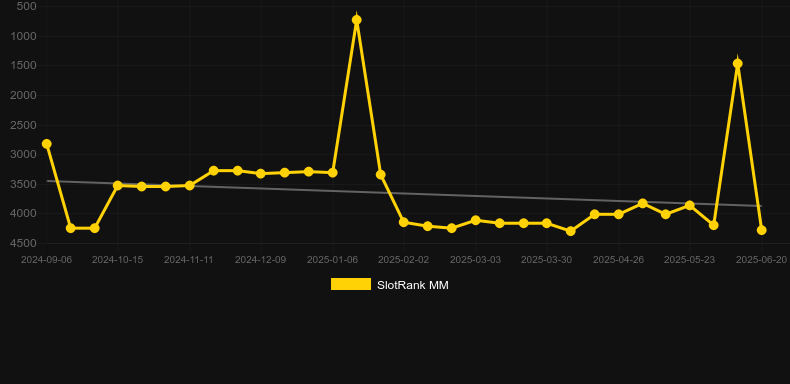Select the second spike data point near rank 1500

click(738, 63)
